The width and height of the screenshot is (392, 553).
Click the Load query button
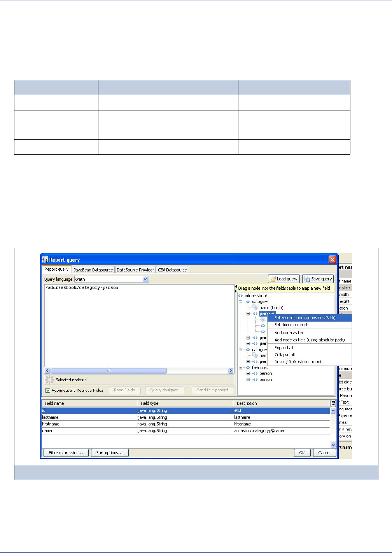[283, 279]
